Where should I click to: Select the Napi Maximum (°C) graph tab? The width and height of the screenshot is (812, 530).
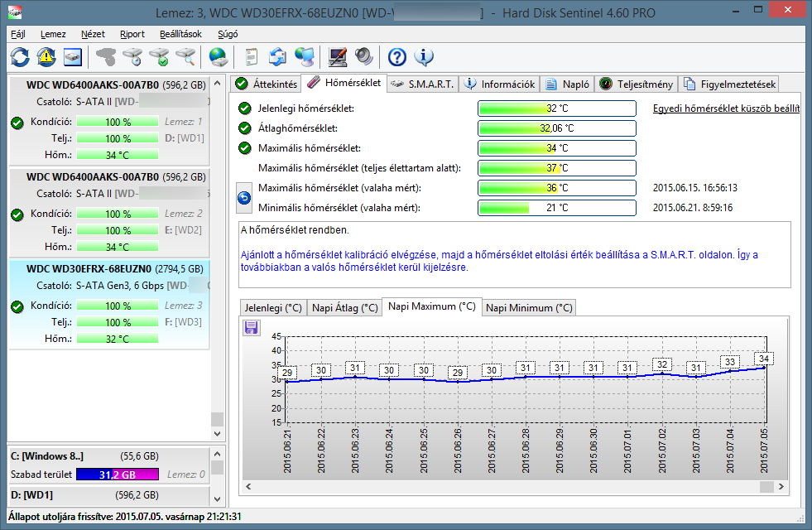(x=431, y=306)
